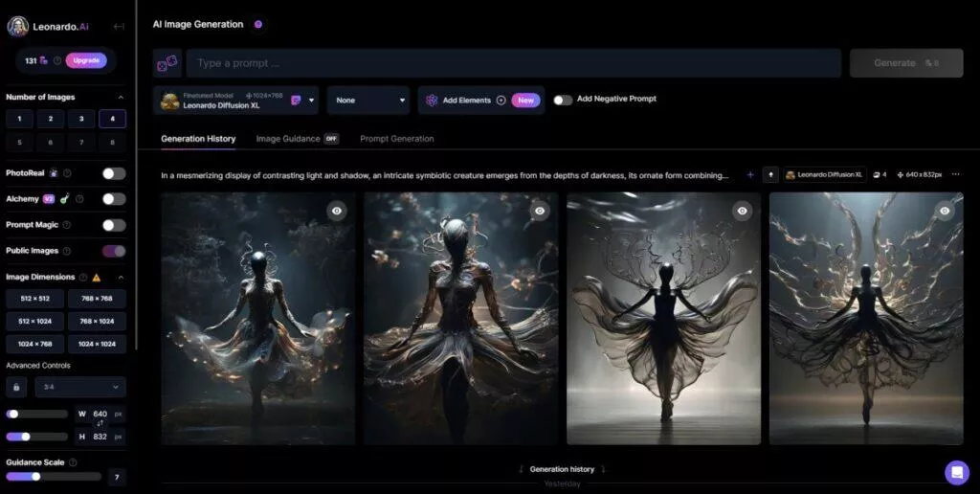Click the purple dot beside AI Image Generation

click(258, 24)
